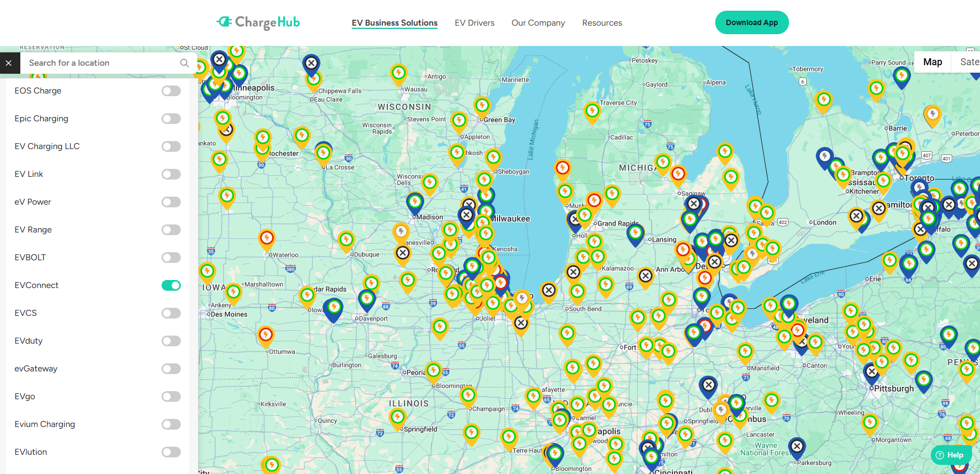Click the unavailable station pin near Kalamazoo
This screenshot has height=474, width=980.
tap(573, 273)
